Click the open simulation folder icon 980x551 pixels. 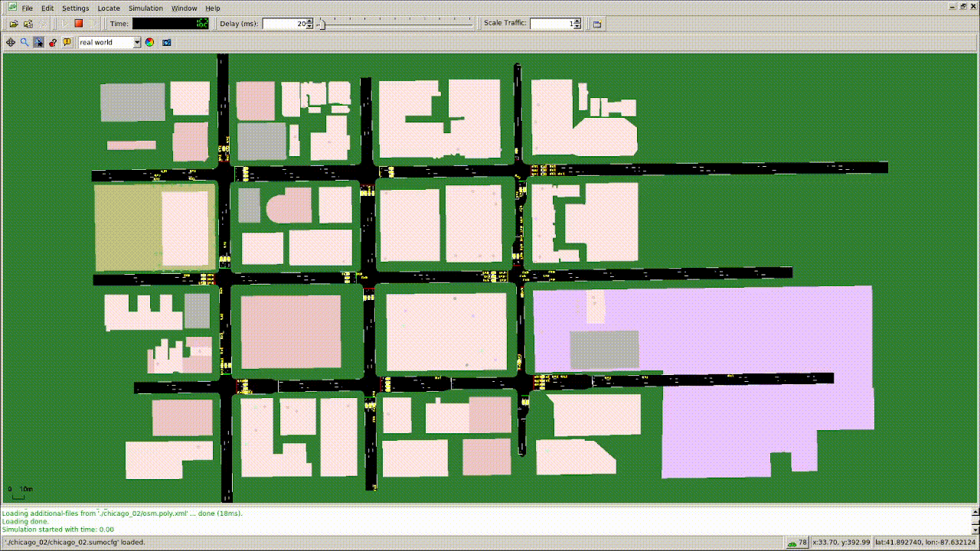[14, 24]
